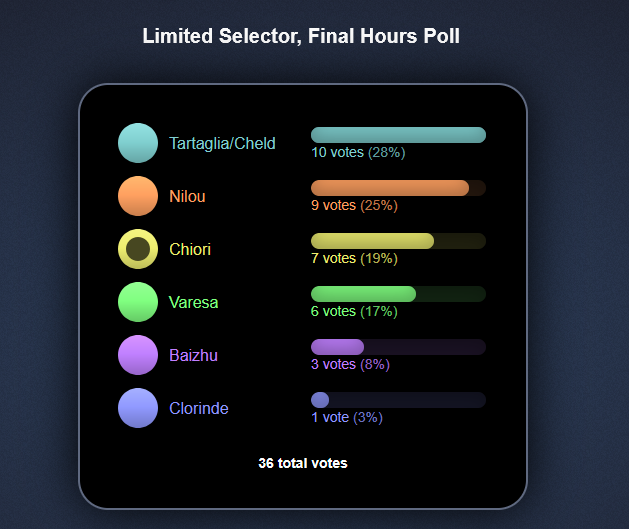Select the orange Nilou radio circle
The height and width of the screenshot is (529, 629).
coord(138,196)
